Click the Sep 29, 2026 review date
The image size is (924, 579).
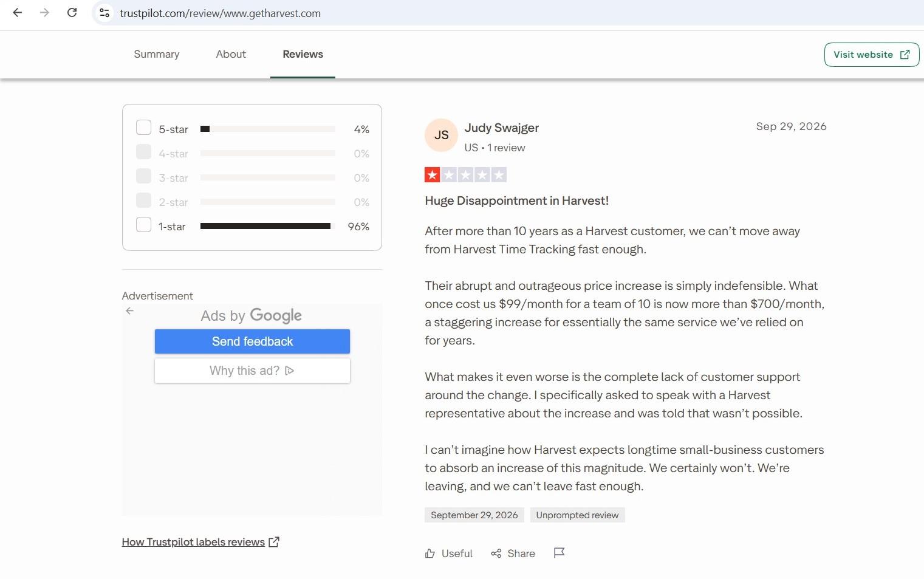pos(791,126)
